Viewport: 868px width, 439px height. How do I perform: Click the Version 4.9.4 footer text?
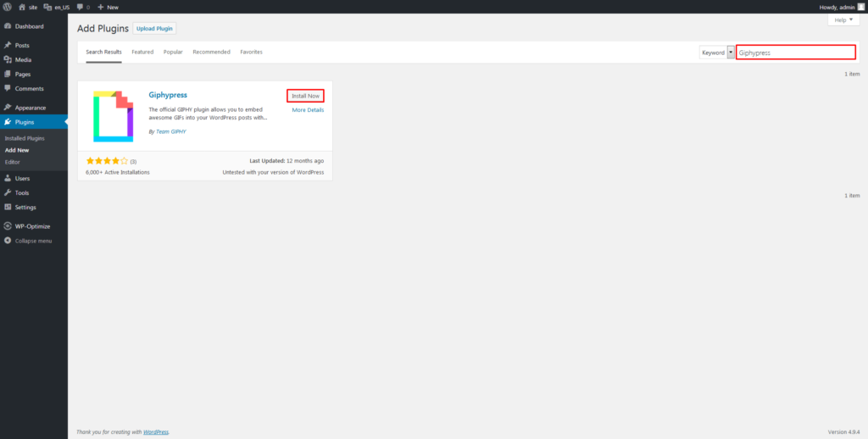coord(843,432)
